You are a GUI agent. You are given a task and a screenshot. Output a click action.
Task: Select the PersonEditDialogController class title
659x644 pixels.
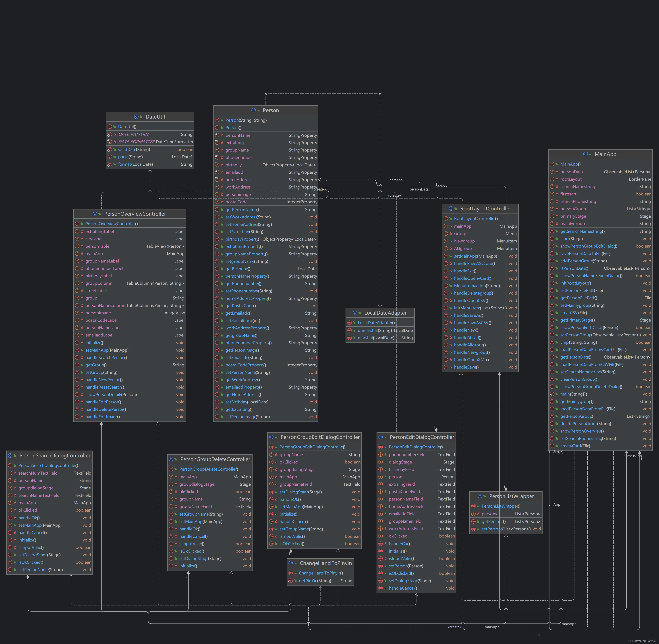(x=421, y=437)
